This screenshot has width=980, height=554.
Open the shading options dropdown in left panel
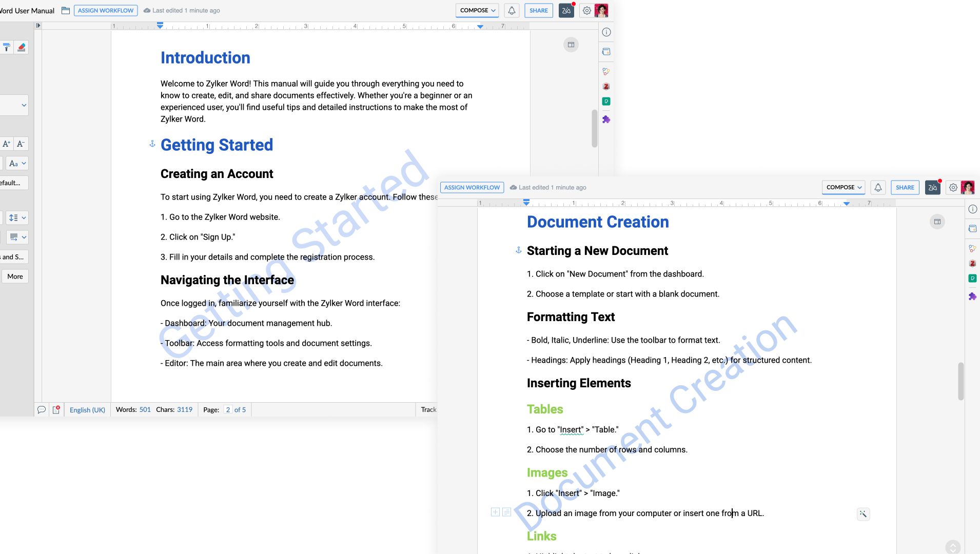[x=17, y=237]
